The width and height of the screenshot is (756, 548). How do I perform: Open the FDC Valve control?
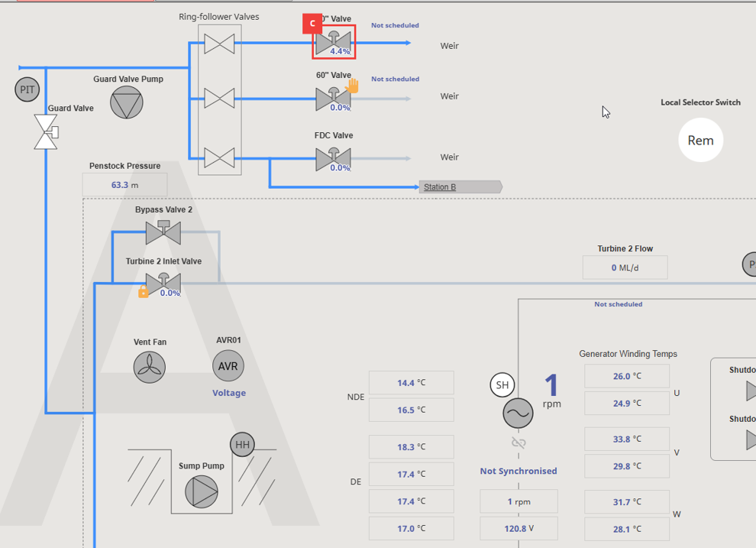(x=333, y=159)
